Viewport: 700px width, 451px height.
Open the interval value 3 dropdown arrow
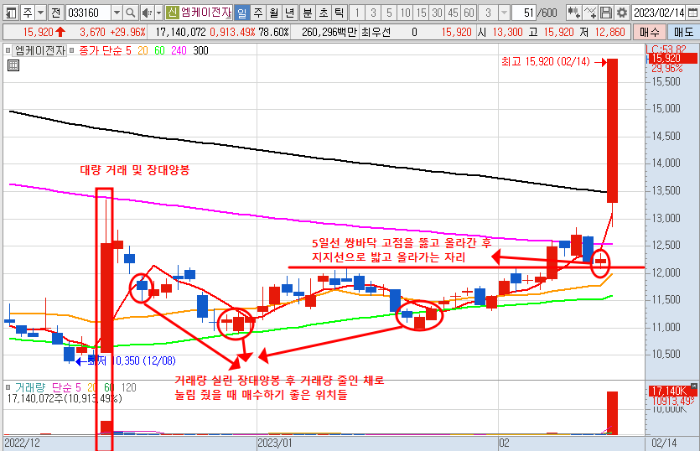coord(504,13)
